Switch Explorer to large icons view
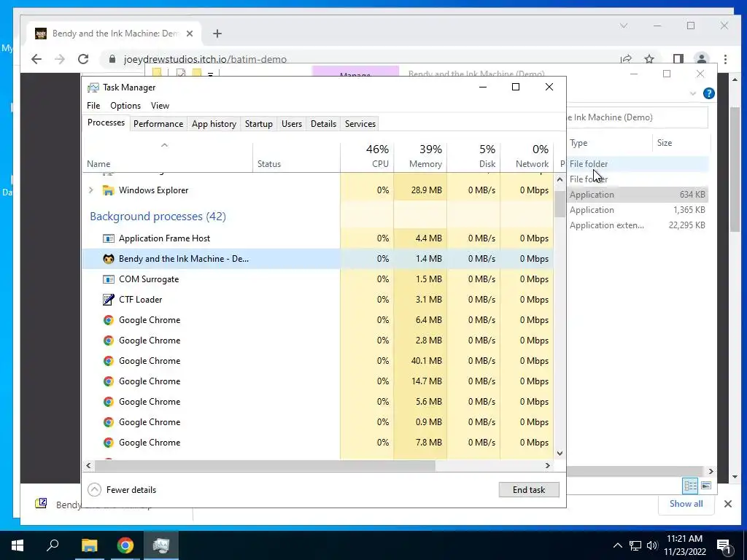747x560 pixels. 706,485
